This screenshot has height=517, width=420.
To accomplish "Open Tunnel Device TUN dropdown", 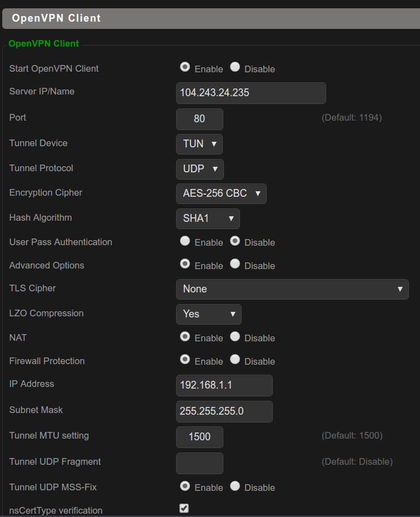I will (x=199, y=144).
